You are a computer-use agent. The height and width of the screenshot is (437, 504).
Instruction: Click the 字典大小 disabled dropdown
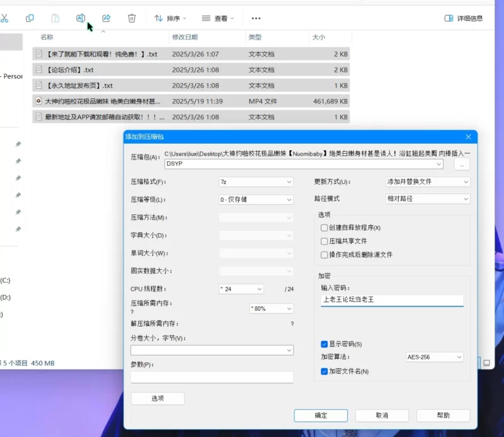256,236
